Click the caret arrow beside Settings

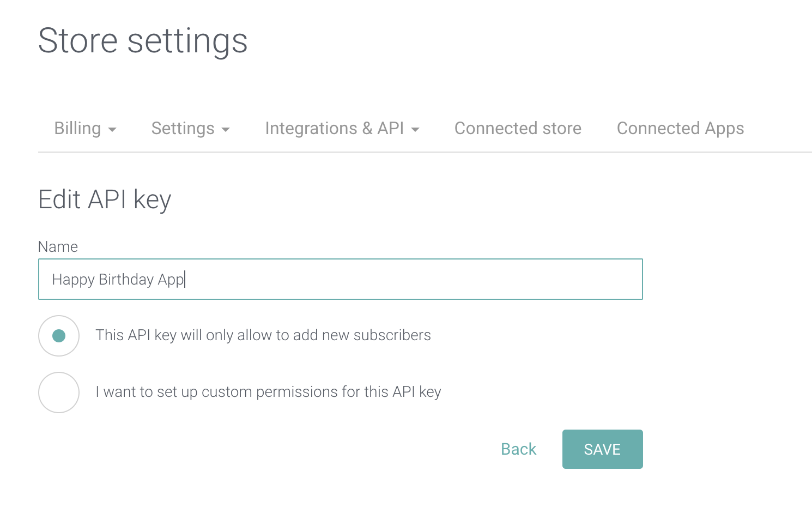pos(226,130)
